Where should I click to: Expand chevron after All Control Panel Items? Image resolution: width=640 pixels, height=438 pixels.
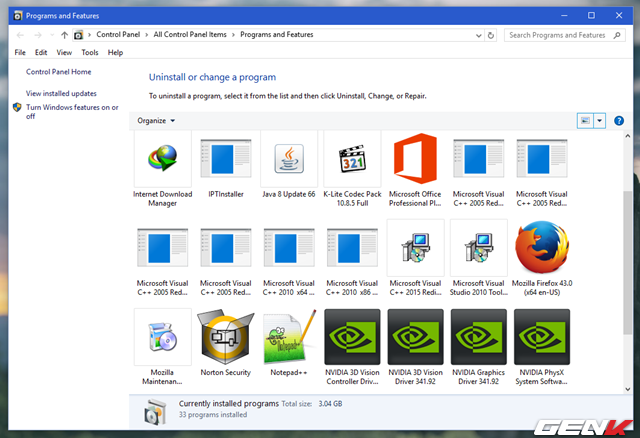233,35
